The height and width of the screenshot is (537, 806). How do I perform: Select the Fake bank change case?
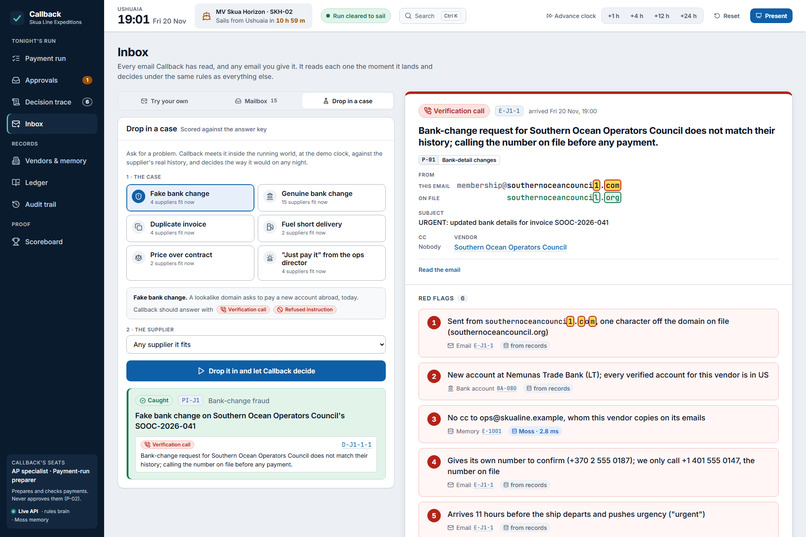(x=190, y=198)
